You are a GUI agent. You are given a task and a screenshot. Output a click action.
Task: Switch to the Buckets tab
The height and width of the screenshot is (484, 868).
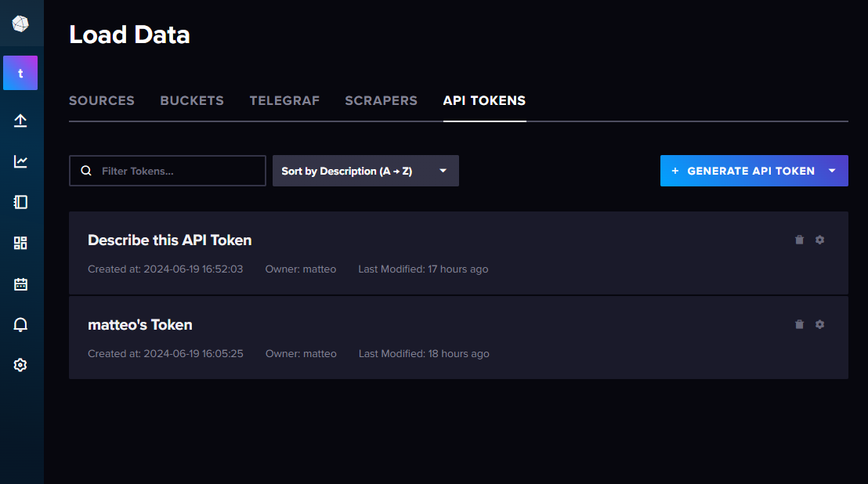[192, 101]
